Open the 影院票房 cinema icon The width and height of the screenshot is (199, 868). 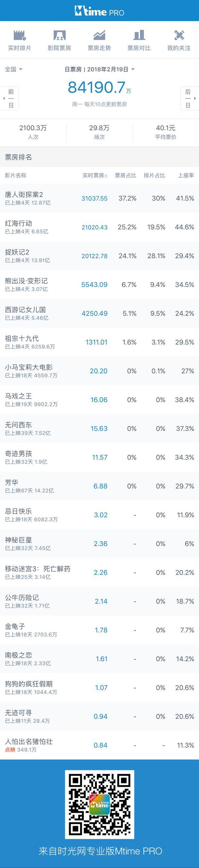(59, 35)
